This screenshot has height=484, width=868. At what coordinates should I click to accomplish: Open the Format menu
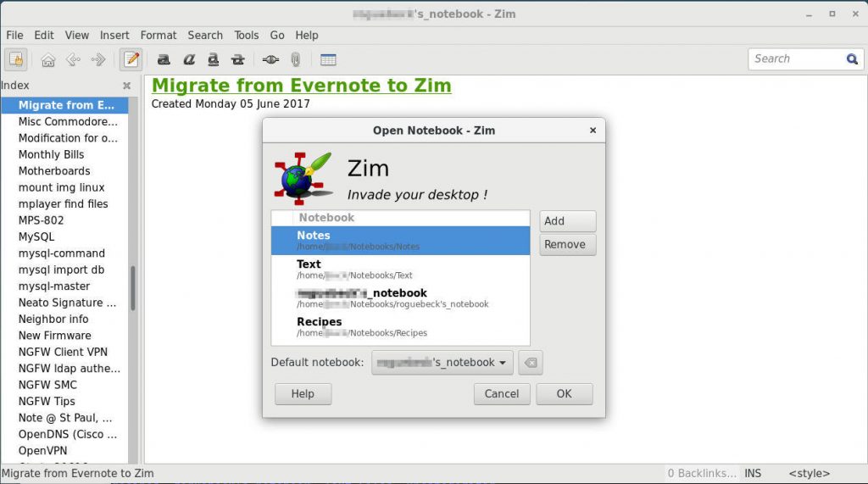[159, 35]
